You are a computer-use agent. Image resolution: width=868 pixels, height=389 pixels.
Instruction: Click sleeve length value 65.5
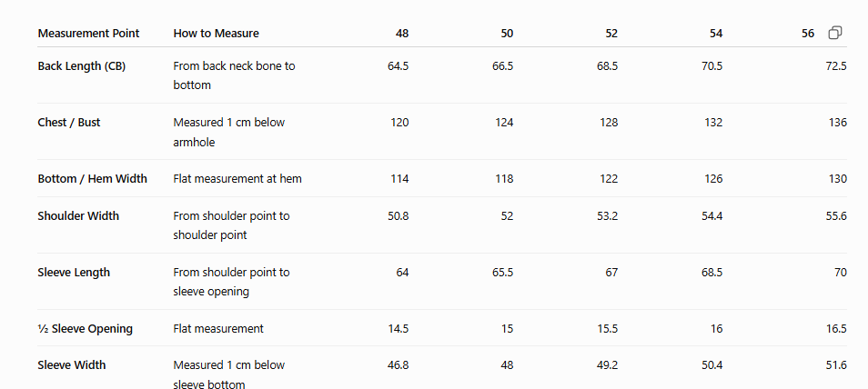(502, 273)
